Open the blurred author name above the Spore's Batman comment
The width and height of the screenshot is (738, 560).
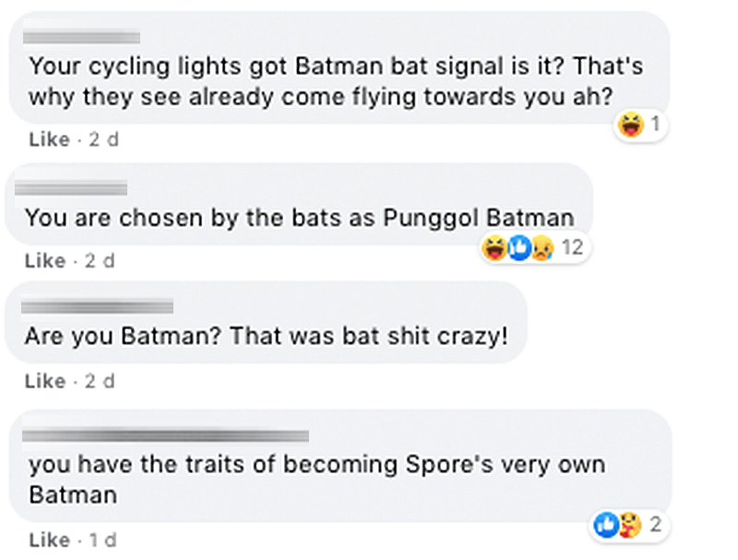164,435
